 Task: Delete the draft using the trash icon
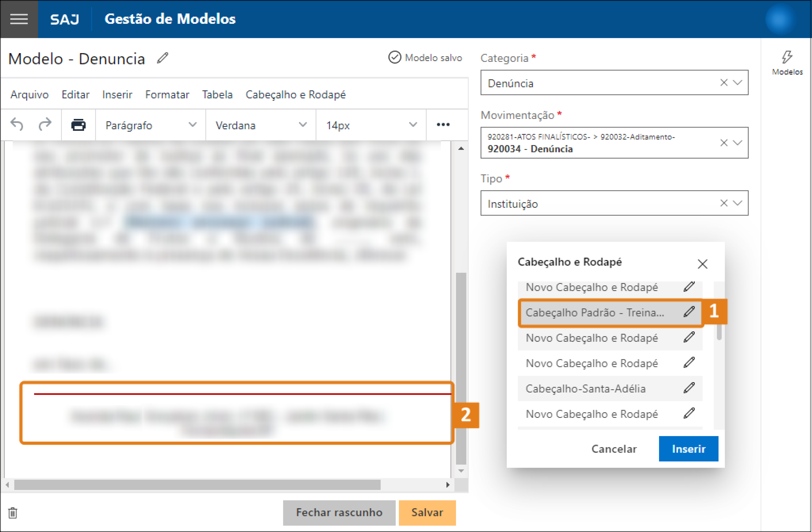pos(12,513)
